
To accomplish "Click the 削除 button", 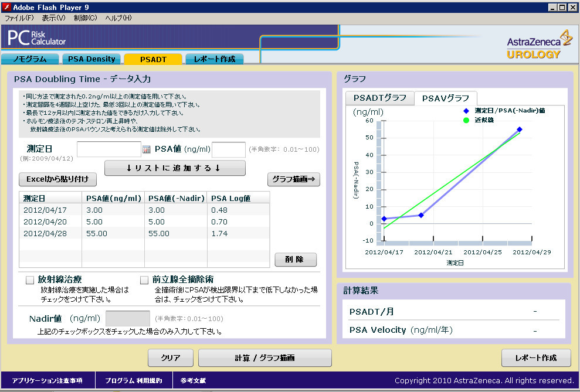I will (296, 260).
